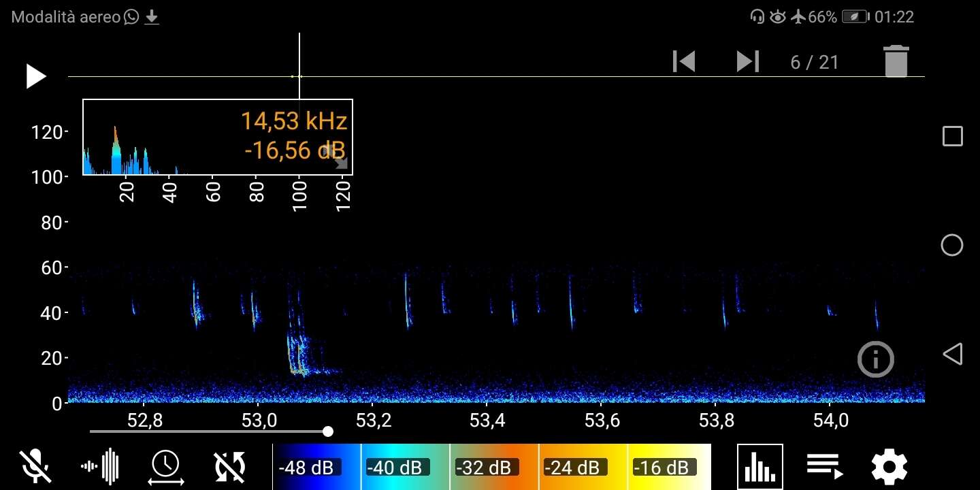Open the info button on spectrogram
This screenshot has height=490, width=980.
(875, 359)
